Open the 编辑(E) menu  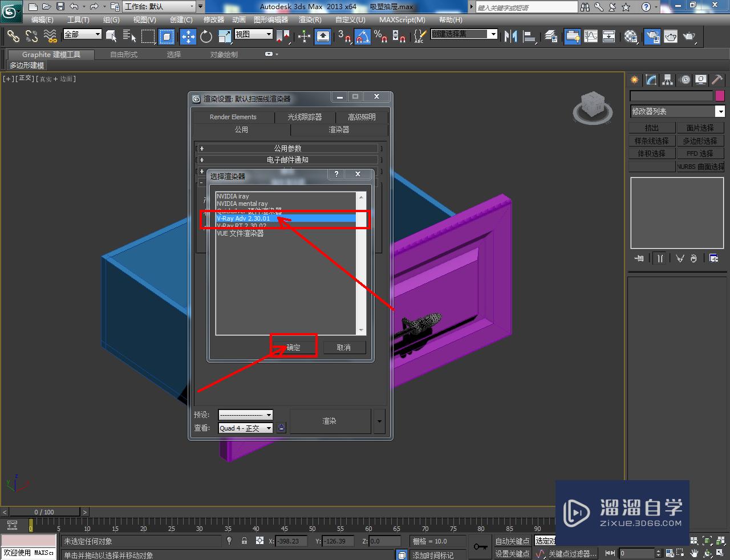point(42,19)
